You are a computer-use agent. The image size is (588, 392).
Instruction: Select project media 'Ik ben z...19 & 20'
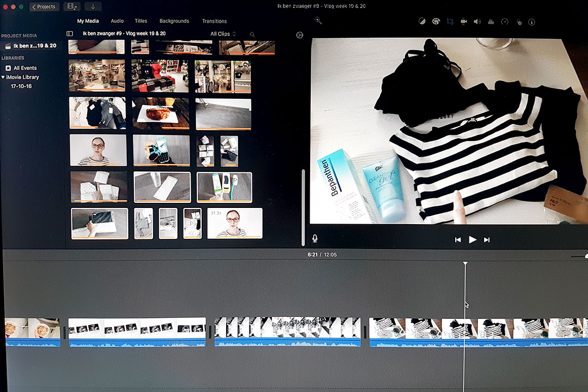31,46
